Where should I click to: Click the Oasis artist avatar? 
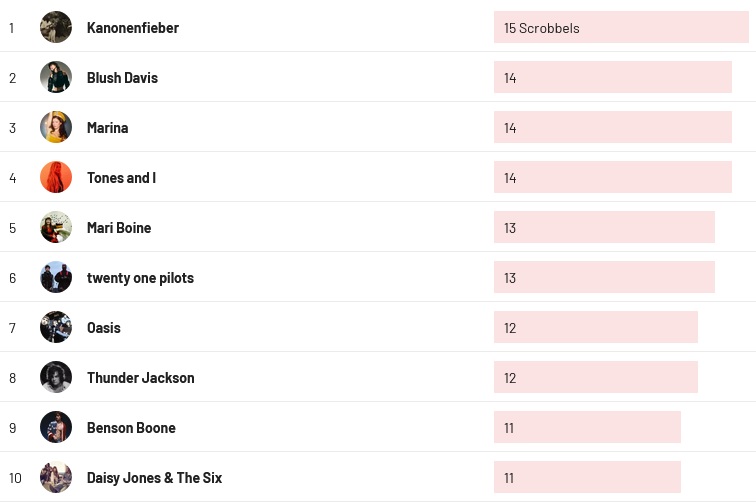pos(56,327)
